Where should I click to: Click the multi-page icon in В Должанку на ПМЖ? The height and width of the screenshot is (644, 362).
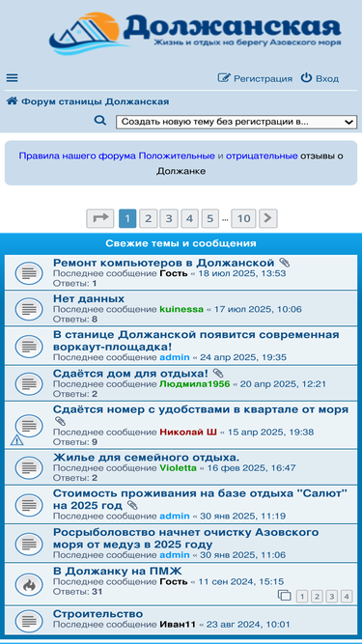tap(284, 596)
